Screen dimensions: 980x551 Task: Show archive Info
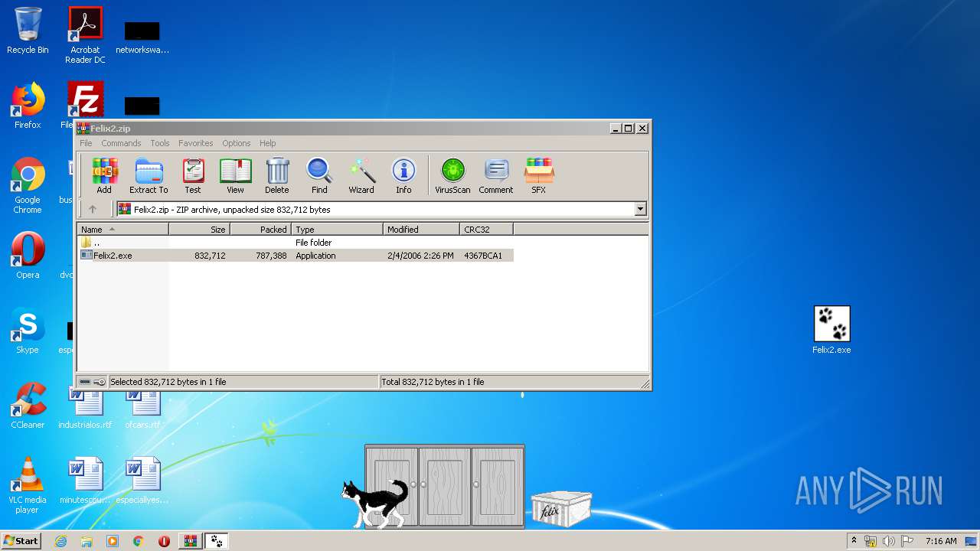403,176
